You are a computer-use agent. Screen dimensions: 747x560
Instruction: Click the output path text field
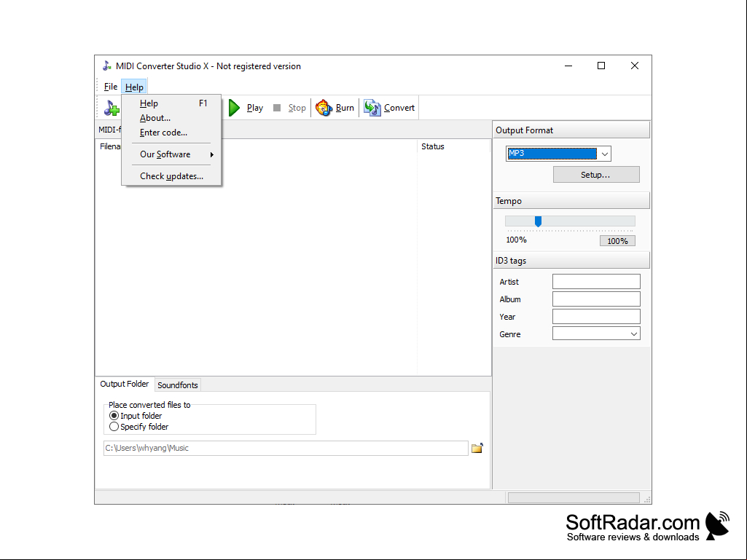tap(286, 448)
